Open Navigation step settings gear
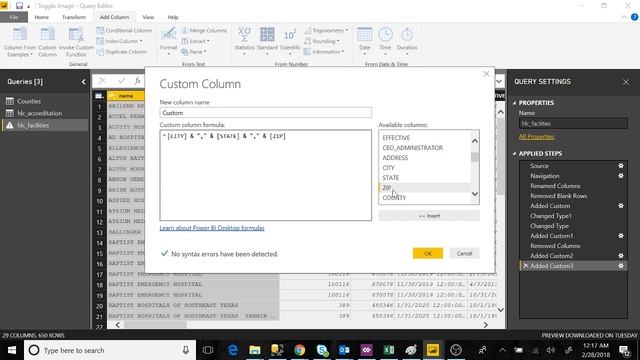 (621, 176)
